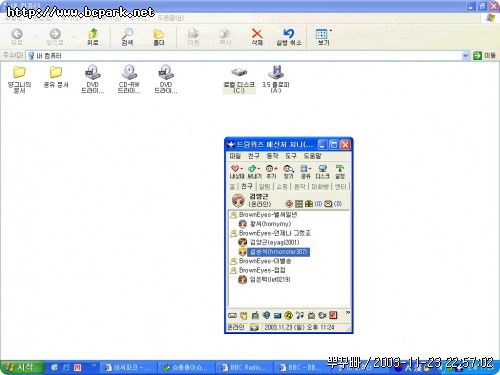Click the BBC Radio taskbar button

tap(243, 368)
